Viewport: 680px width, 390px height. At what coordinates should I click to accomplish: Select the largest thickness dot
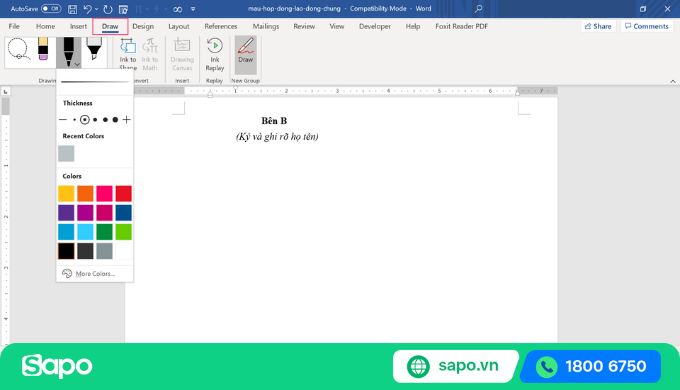115,120
